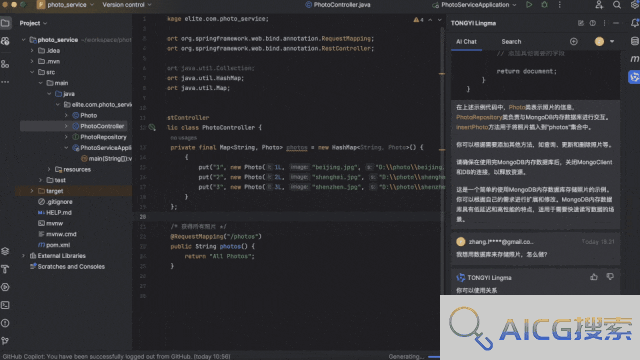
Task: Collapse the main folder
Action: tap(40, 83)
